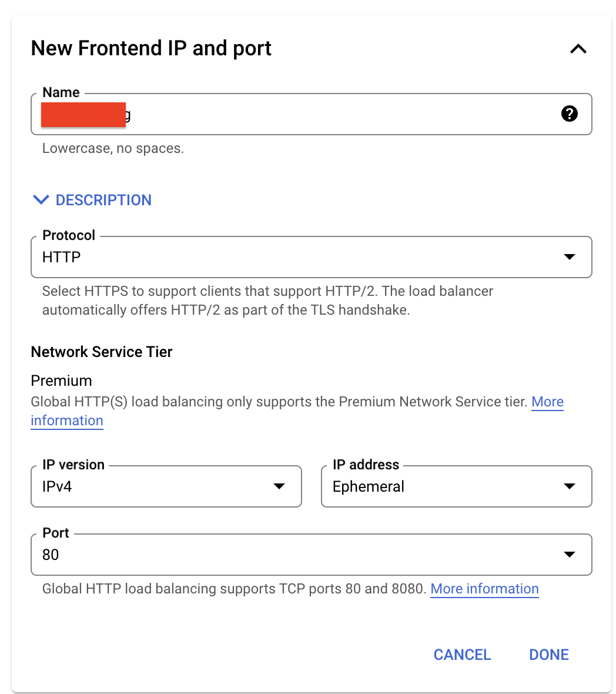Open More information link about TCP ports

click(x=484, y=589)
